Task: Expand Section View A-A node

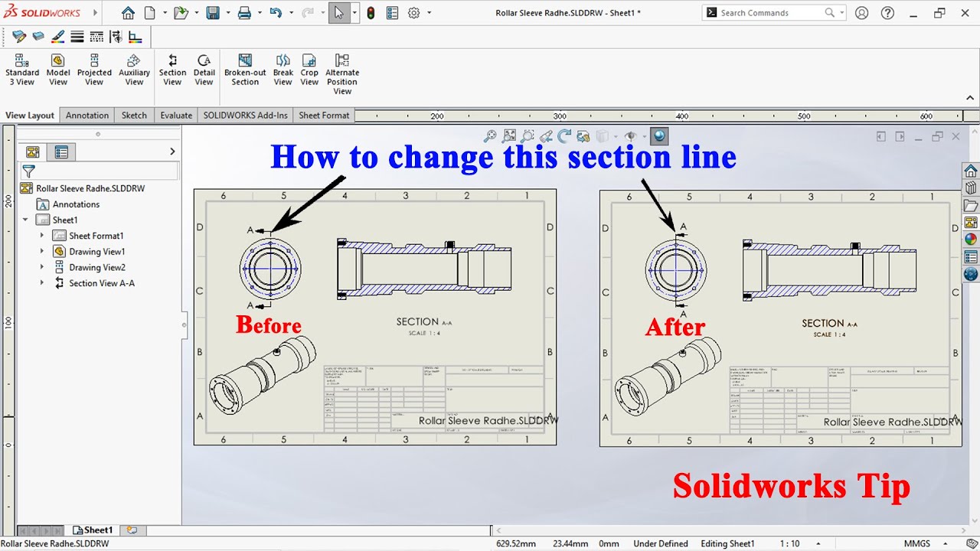Action: tap(42, 283)
